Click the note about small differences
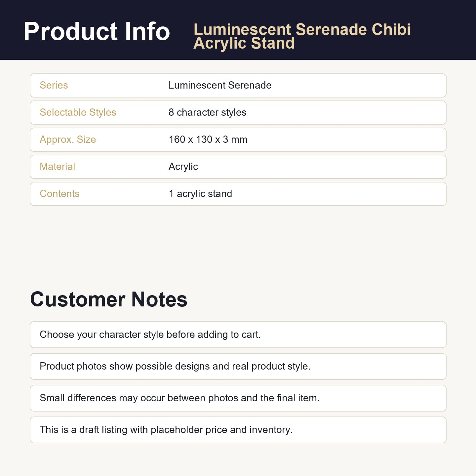Image resolution: width=476 pixels, height=476 pixels. (238, 398)
